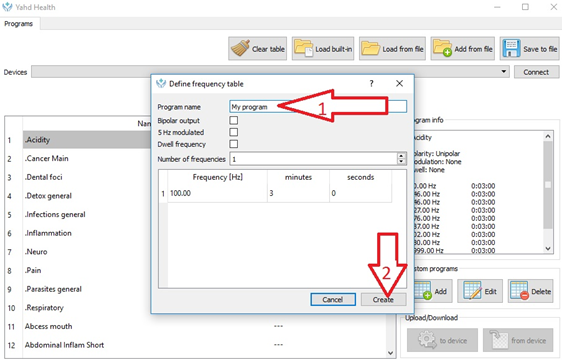
Task: Click Add from file folder icon
Action: click(x=443, y=48)
